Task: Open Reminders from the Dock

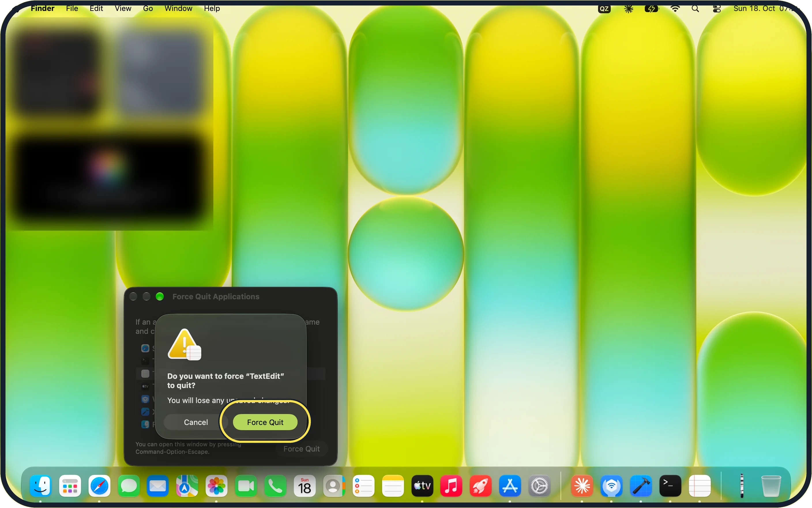Action: point(363,486)
